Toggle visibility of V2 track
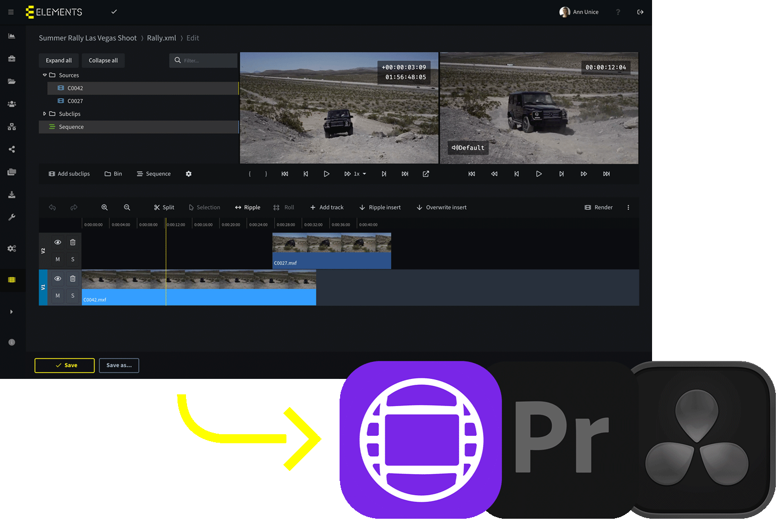 [x=57, y=242]
